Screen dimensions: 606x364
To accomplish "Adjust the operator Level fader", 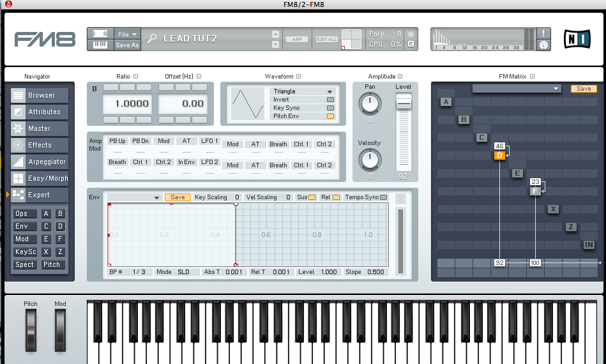I will (404, 103).
